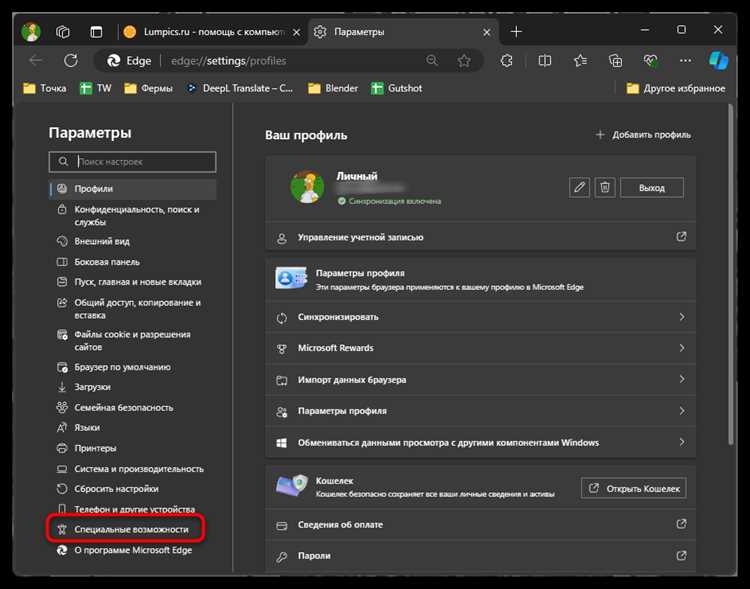Click the Личный profile avatar picture

(307, 188)
